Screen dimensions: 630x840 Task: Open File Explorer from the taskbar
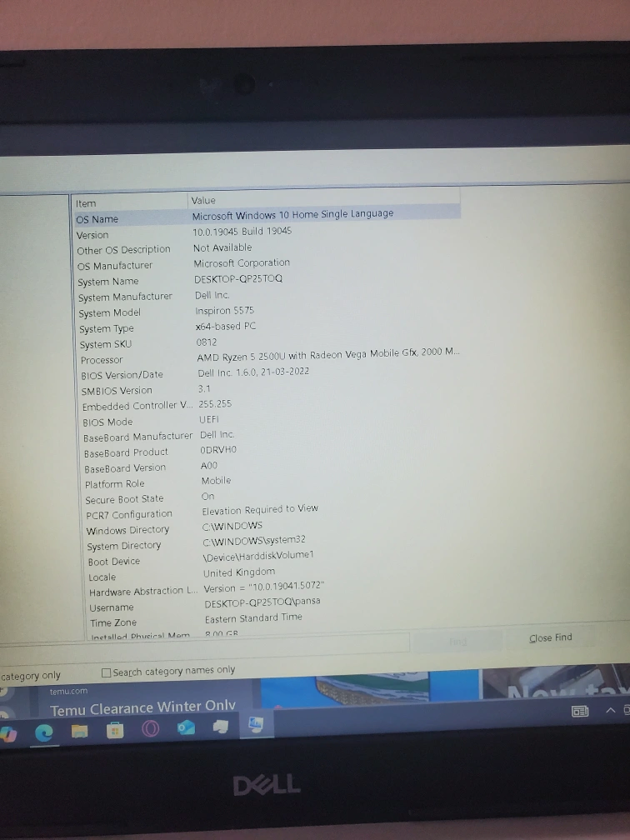click(79, 731)
